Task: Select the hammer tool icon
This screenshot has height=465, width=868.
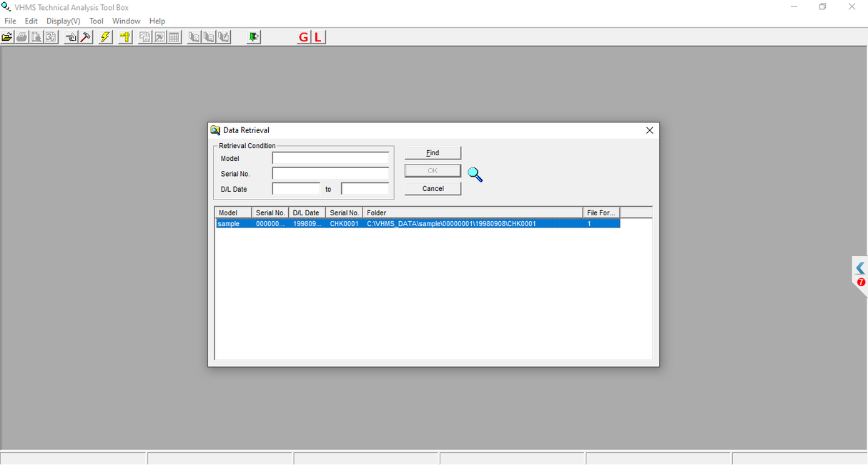Action: (x=85, y=36)
